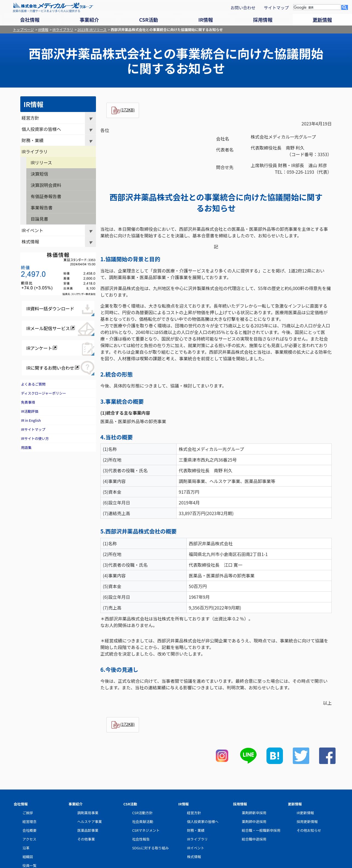
Task: Click the IRアンケート banner
Action: coord(58,348)
